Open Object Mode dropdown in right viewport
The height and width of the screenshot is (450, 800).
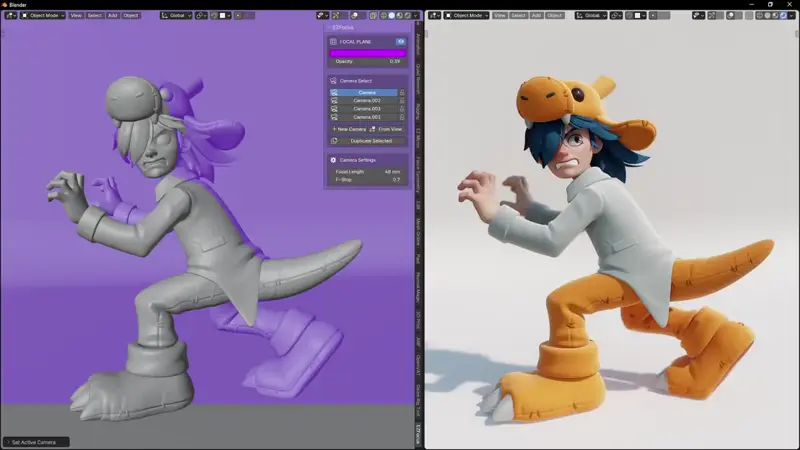click(x=467, y=15)
